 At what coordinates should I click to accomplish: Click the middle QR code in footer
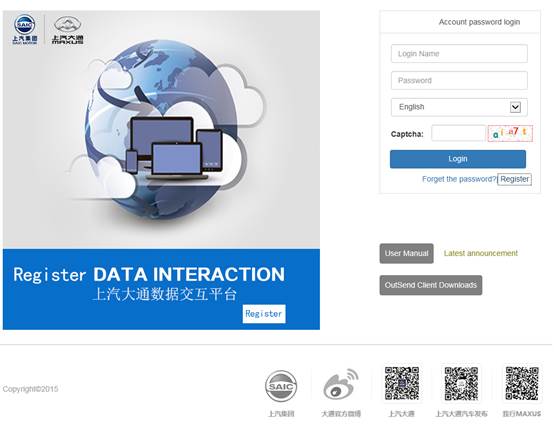click(461, 384)
